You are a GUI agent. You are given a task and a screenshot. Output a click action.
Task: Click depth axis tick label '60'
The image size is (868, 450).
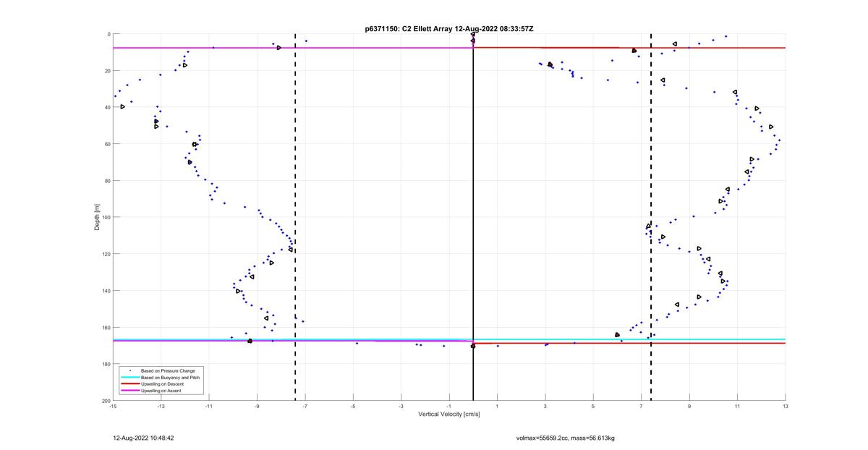(x=107, y=144)
